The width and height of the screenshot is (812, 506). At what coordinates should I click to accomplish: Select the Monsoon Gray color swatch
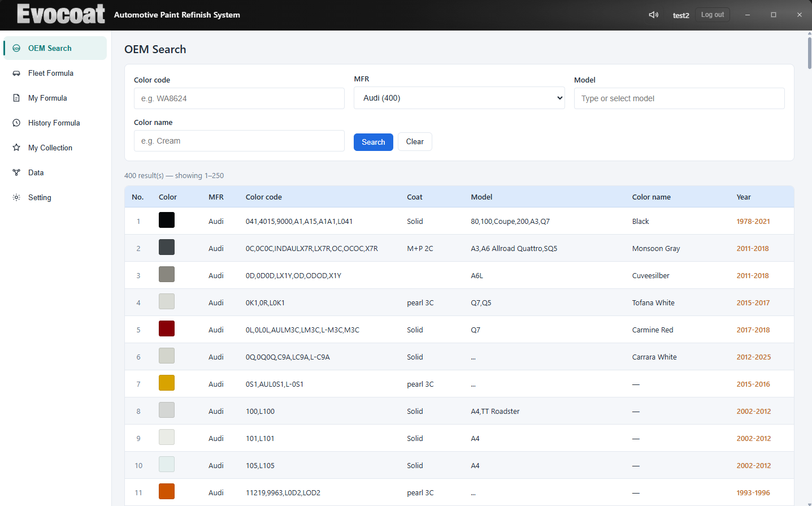pos(167,247)
